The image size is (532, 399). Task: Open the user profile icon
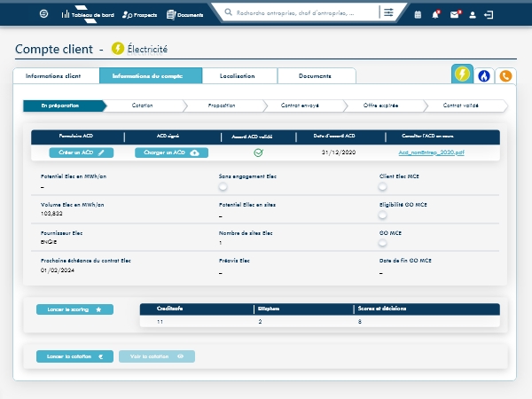tap(473, 15)
